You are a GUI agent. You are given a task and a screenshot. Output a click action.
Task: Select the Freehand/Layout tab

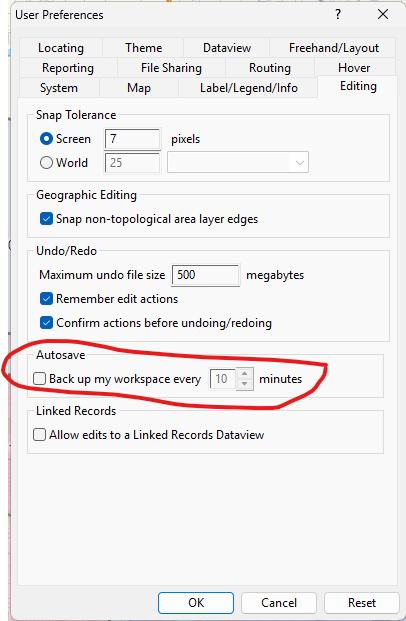pos(334,48)
